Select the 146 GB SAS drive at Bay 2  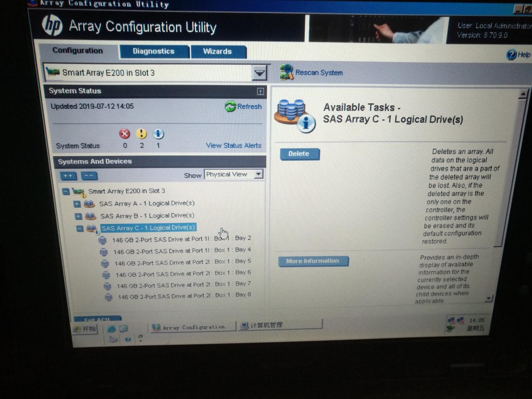pos(181,239)
